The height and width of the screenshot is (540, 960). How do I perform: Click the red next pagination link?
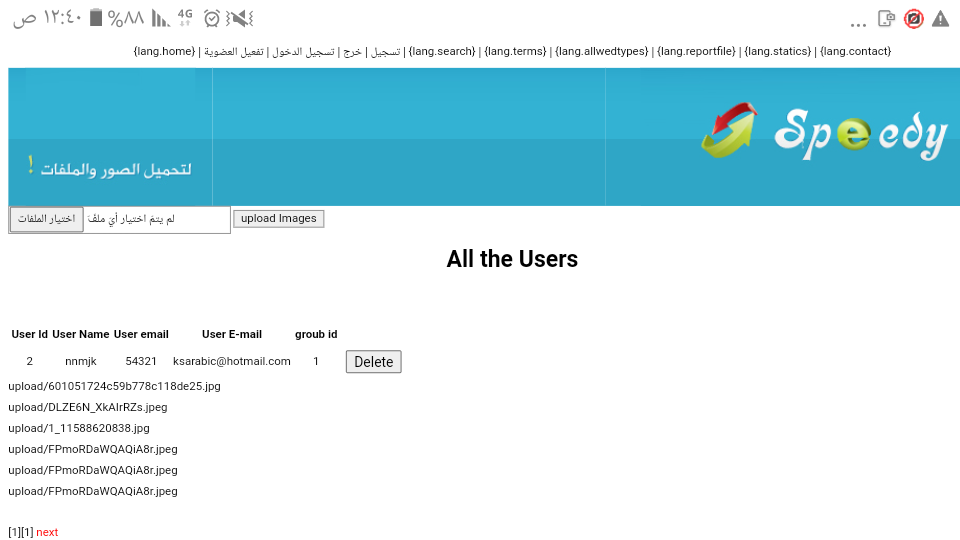[47, 532]
